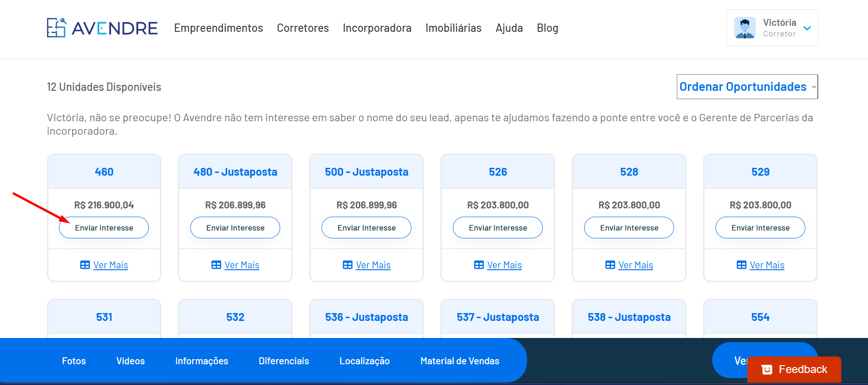Open the Ordenar Oportunidades dropdown
This screenshot has height=385, width=868.
pos(747,87)
